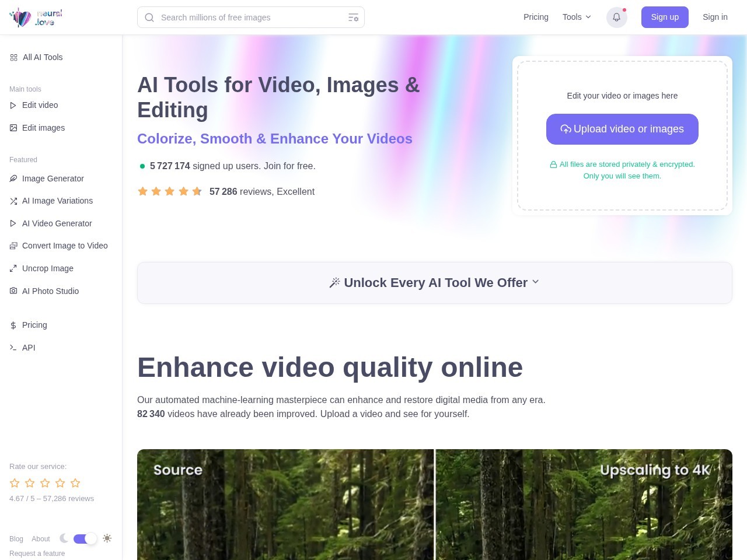Focus the search free images field
The image size is (747, 560).
pyautogui.click(x=251, y=17)
